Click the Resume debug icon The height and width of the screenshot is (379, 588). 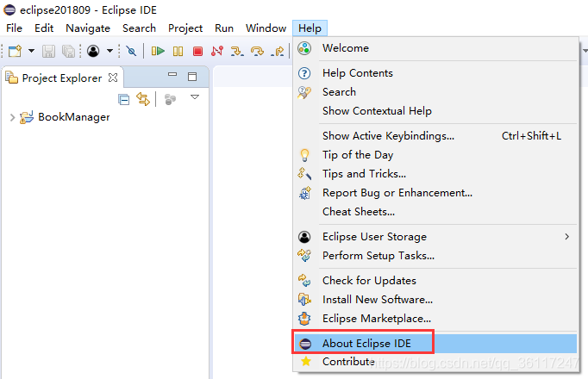(158, 51)
